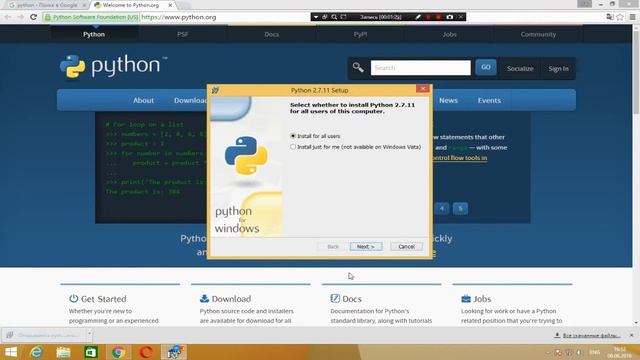Open the Python tab in top site bar

[x=94, y=34]
